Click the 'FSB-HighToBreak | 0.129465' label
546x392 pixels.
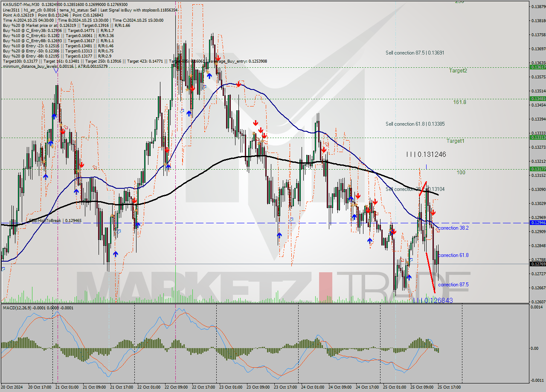(55, 221)
